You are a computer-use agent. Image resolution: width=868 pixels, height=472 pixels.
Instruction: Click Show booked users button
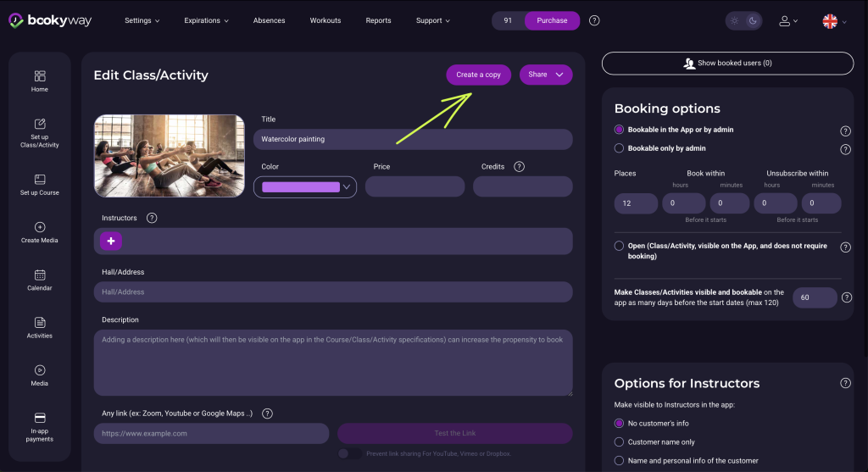click(727, 64)
